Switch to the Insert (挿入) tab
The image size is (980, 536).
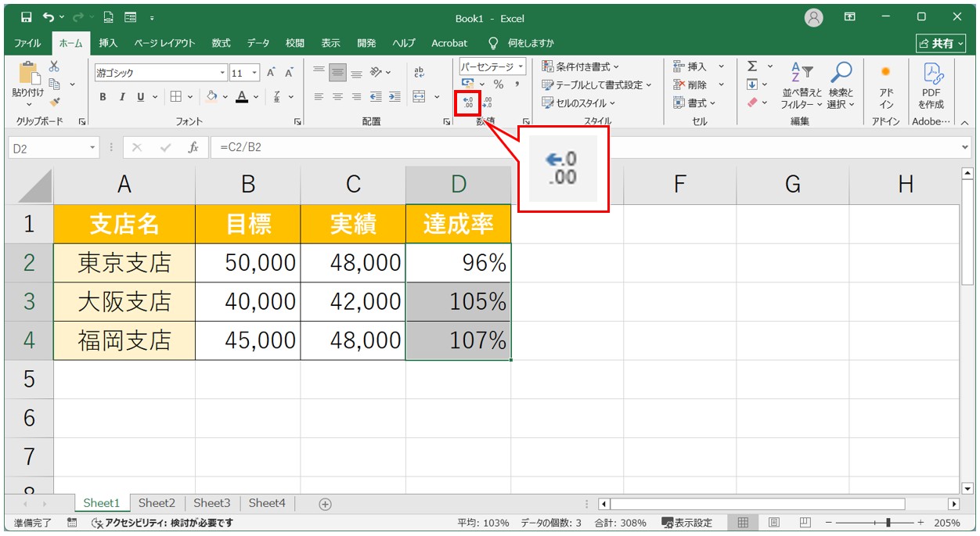108,43
